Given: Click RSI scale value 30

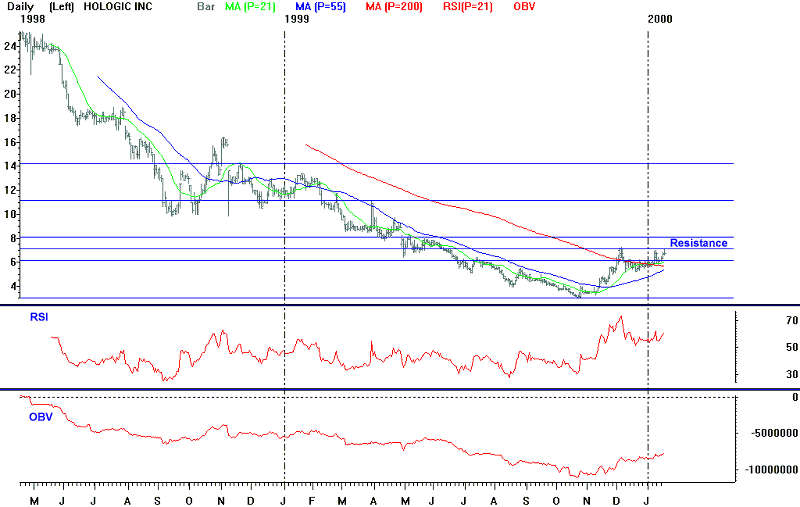Looking at the screenshot, I should (792, 374).
